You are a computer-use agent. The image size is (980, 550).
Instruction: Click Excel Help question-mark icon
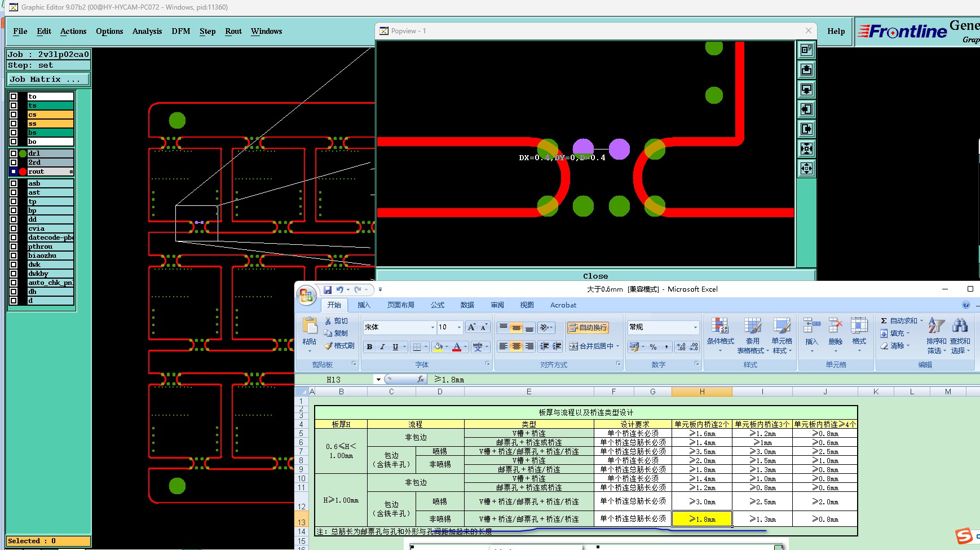966,305
